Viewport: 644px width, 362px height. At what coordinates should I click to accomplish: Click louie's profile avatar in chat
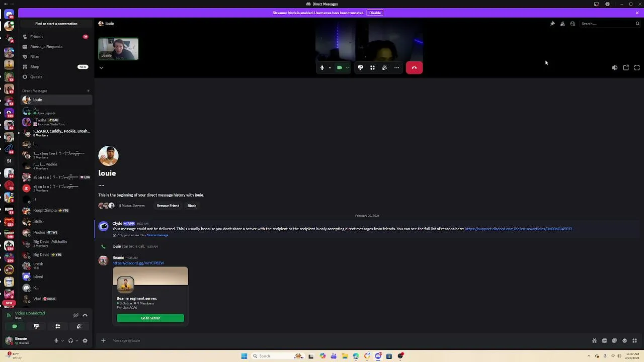click(x=108, y=156)
